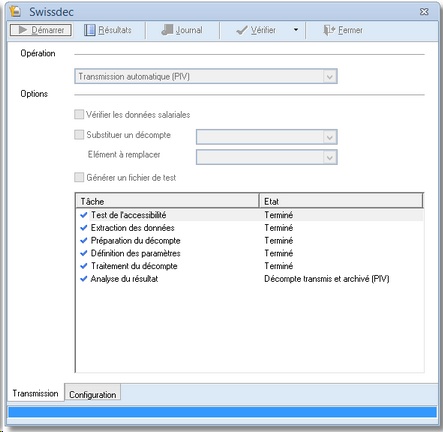Click the Démarrer button label
This screenshot has width=443, height=432.
48,30
